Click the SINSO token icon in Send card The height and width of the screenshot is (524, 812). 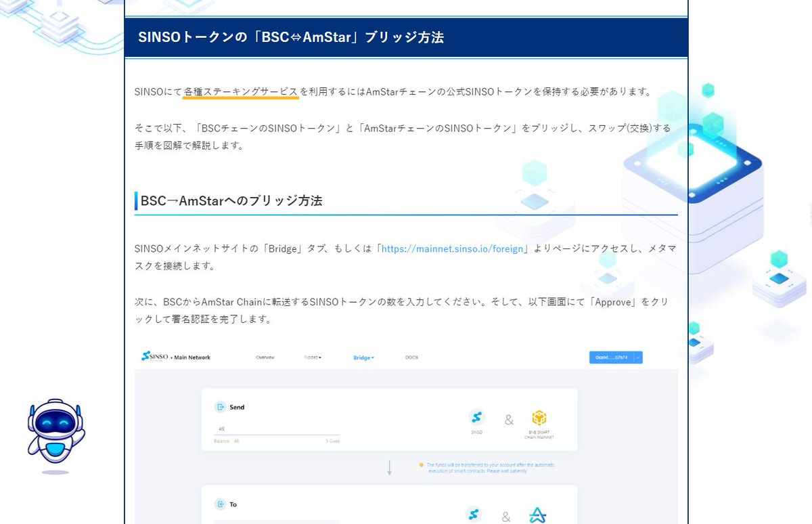point(476,418)
